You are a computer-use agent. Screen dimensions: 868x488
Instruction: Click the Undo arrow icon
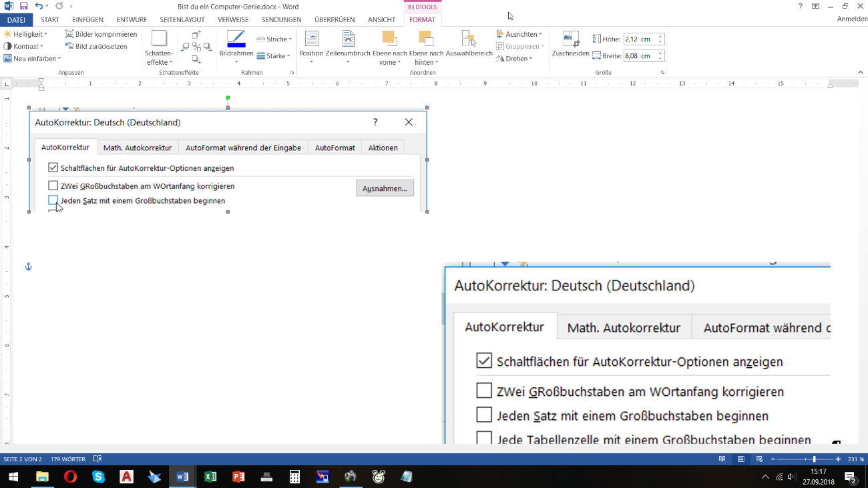pyautogui.click(x=39, y=6)
